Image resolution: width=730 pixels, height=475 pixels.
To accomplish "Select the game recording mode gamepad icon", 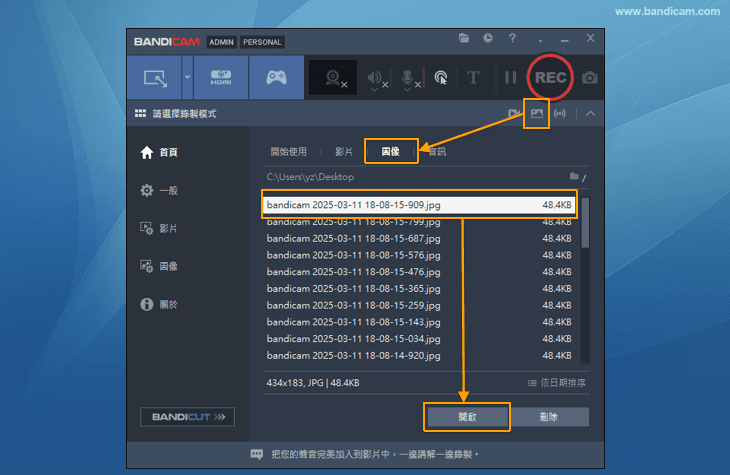I will pos(276,78).
